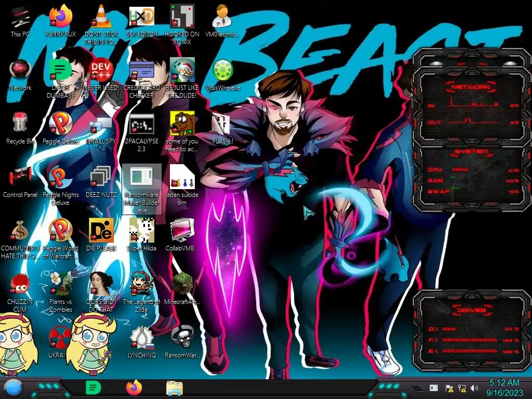Launch Firefox from the taskbar
This screenshot has width=532, height=399.
tap(134, 388)
